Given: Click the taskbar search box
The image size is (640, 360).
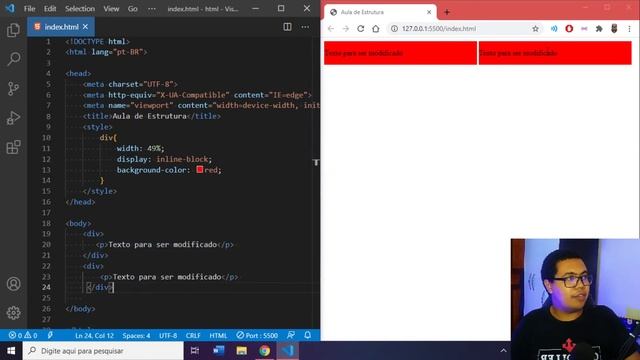Looking at the screenshot, I should pyautogui.click(x=103, y=351).
